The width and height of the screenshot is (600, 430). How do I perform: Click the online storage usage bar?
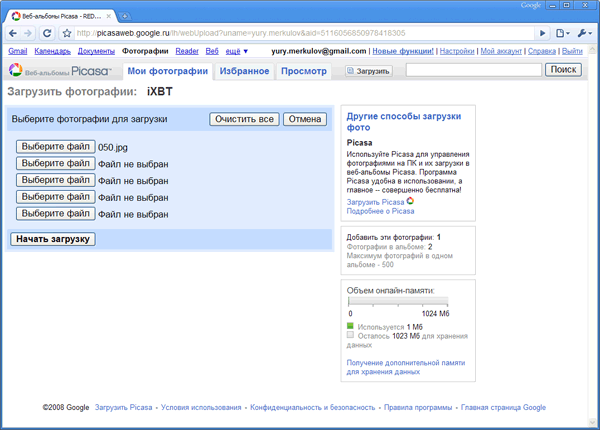coord(398,301)
